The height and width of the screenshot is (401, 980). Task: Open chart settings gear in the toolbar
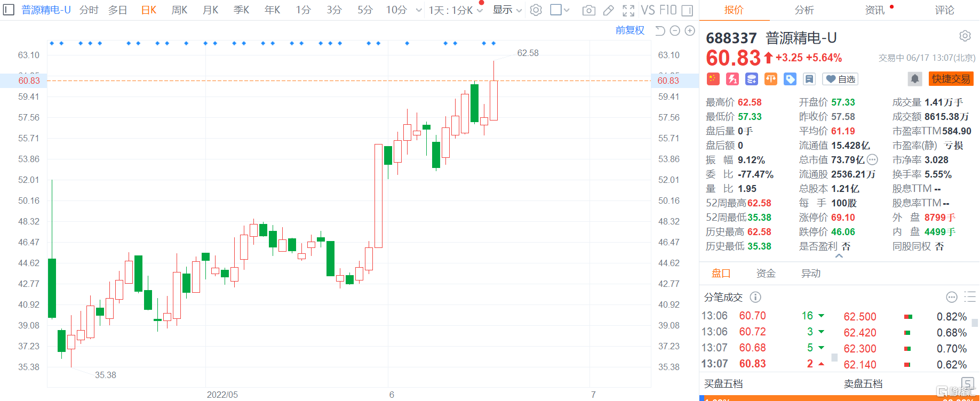pos(536,10)
